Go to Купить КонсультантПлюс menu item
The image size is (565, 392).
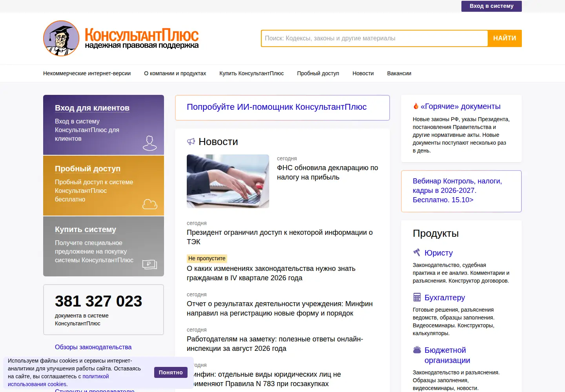coord(252,73)
